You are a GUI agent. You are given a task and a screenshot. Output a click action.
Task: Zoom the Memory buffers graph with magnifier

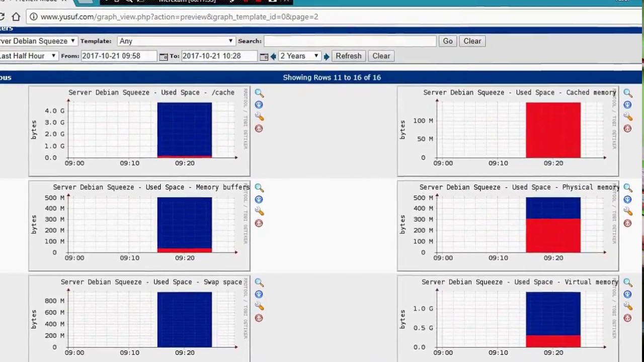point(259,188)
